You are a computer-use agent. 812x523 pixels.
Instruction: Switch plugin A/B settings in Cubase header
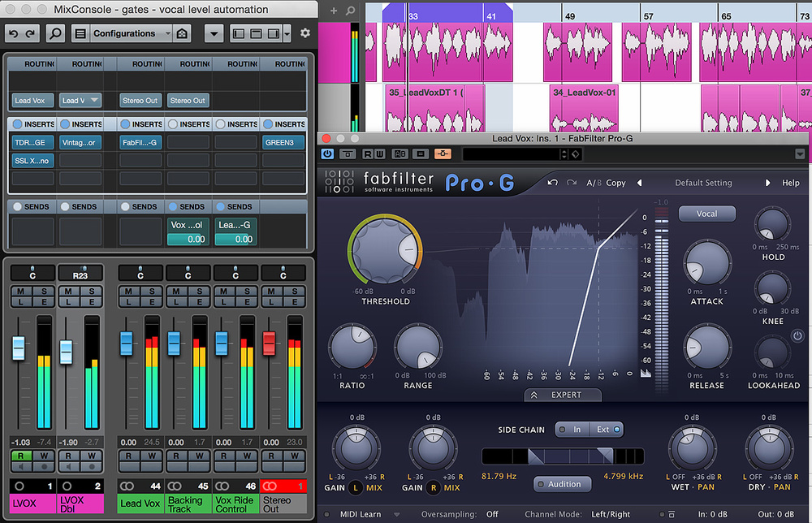click(x=400, y=153)
